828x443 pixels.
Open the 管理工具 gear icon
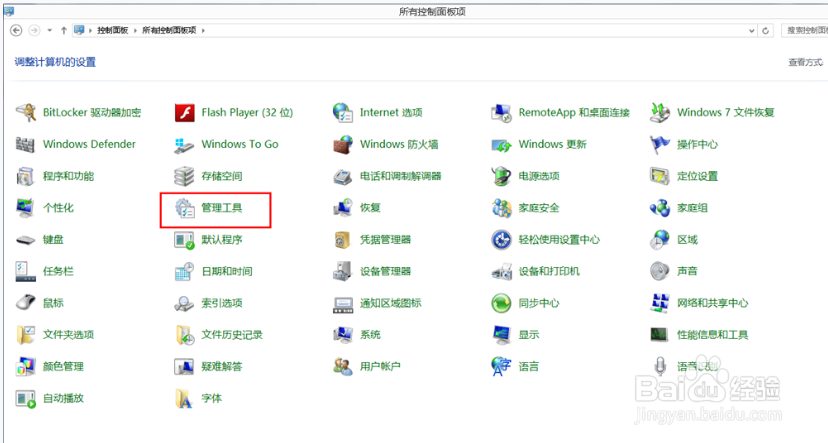tap(184, 208)
